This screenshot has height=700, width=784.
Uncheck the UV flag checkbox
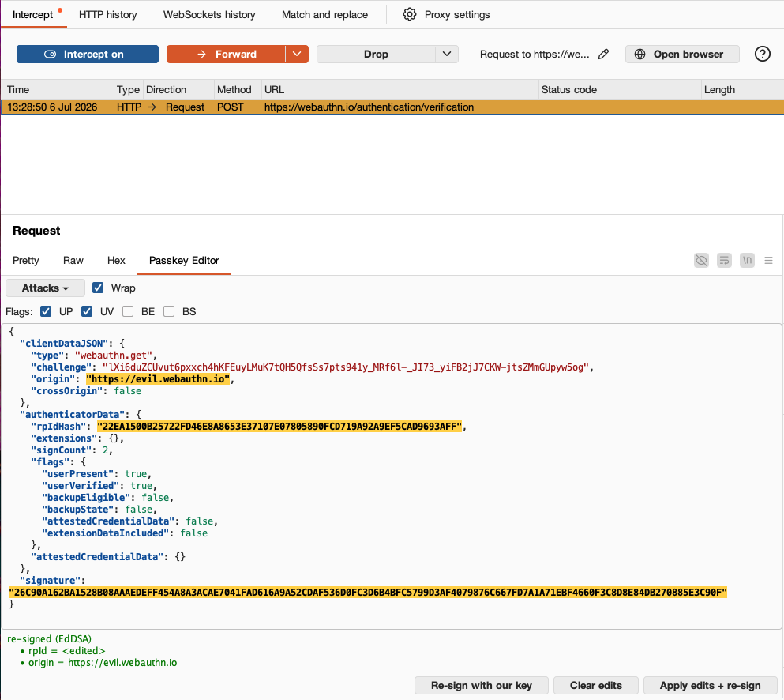[87, 311]
